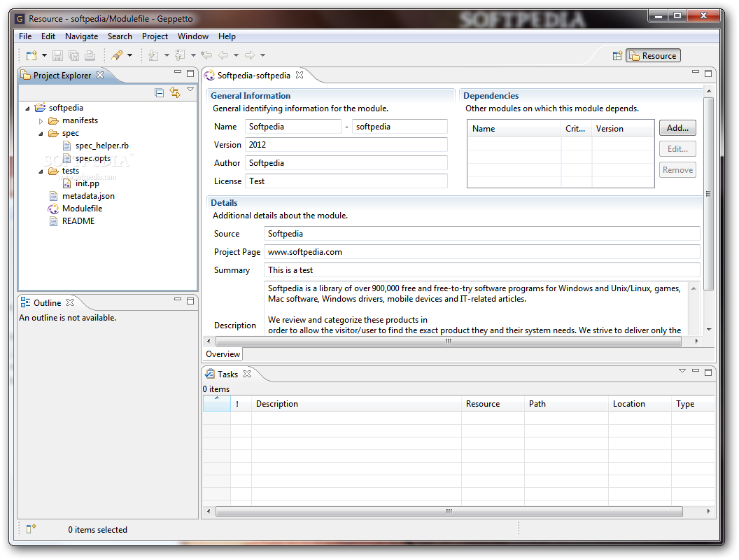Collapse the softpedia project node
The height and width of the screenshot is (560, 739).
27,108
